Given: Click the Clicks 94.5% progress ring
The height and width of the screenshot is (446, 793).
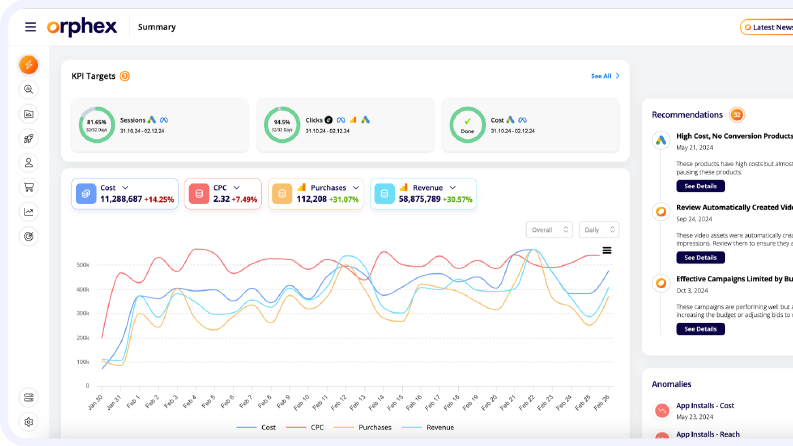Looking at the screenshot, I should (282, 125).
